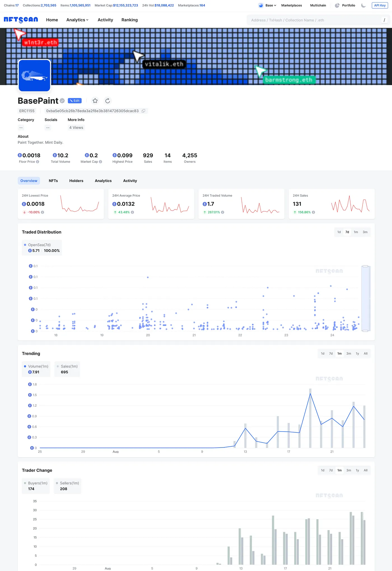Click the vertical zoom slider track
Viewport: 392px width, 571px height.
(x=365, y=299)
